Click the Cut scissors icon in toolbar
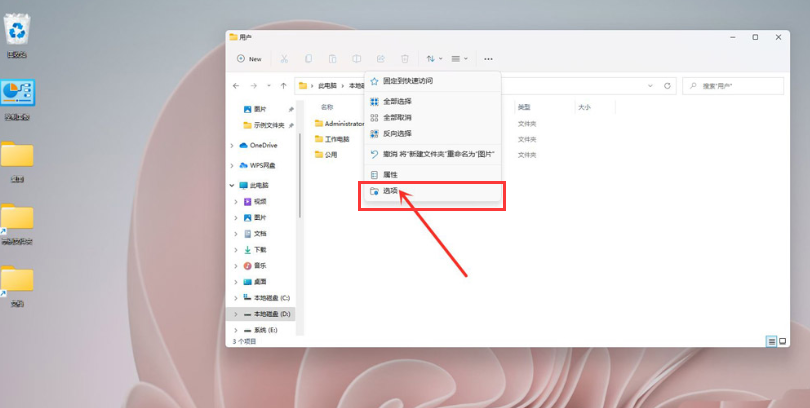Image resolution: width=810 pixels, height=408 pixels. (x=284, y=59)
